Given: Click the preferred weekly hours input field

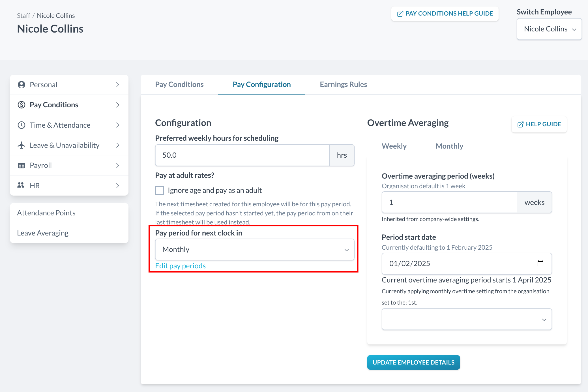Looking at the screenshot, I should [242, 155].
